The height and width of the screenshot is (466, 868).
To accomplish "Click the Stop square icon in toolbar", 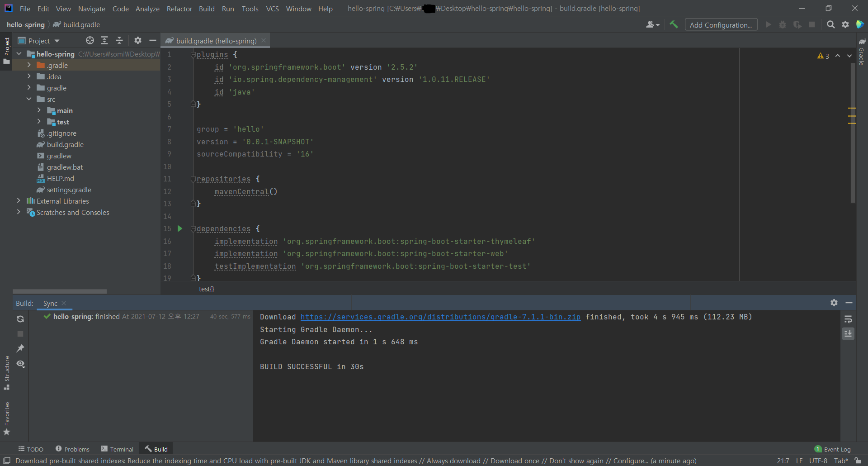I will pos(812,24).
